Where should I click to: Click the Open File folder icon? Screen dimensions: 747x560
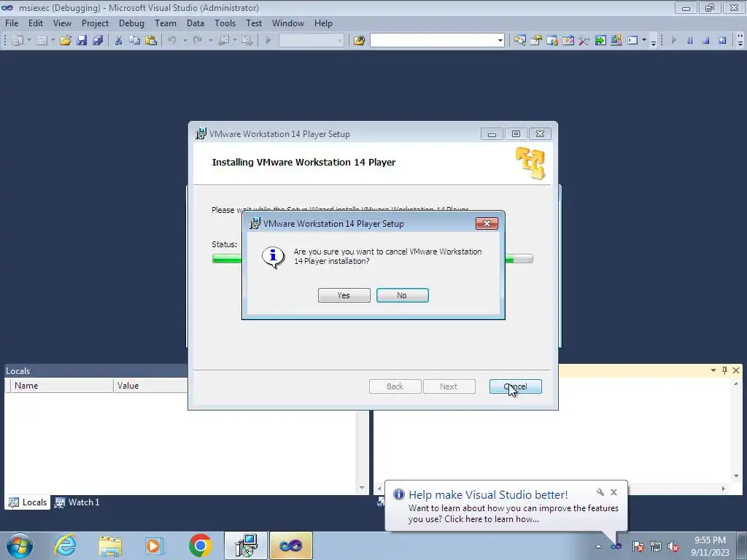65,41
